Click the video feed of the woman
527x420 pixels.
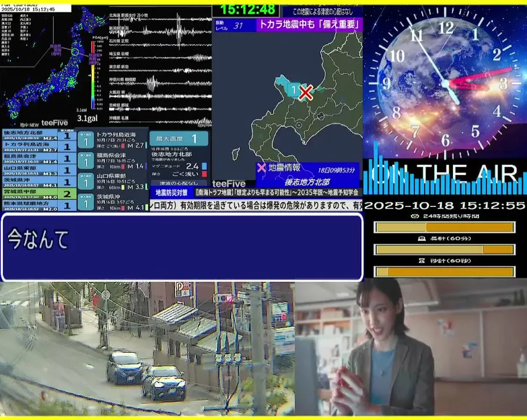[411, 346]
